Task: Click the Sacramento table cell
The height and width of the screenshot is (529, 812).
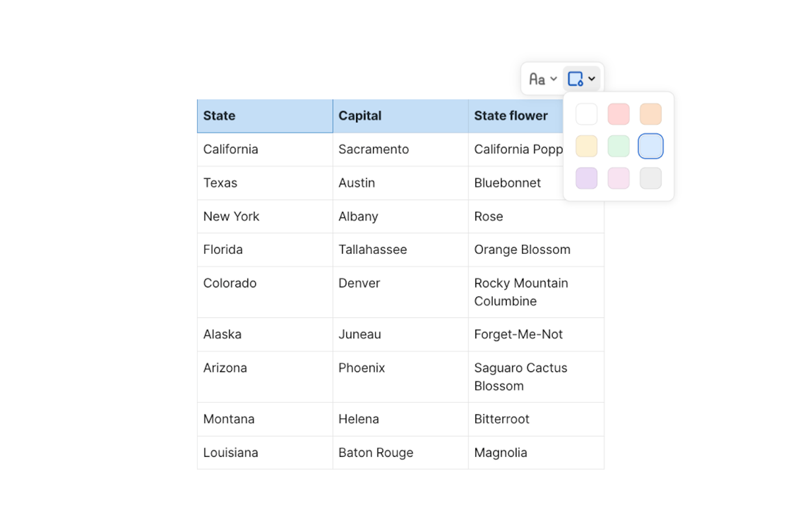Action: click(x=400, y=149)
